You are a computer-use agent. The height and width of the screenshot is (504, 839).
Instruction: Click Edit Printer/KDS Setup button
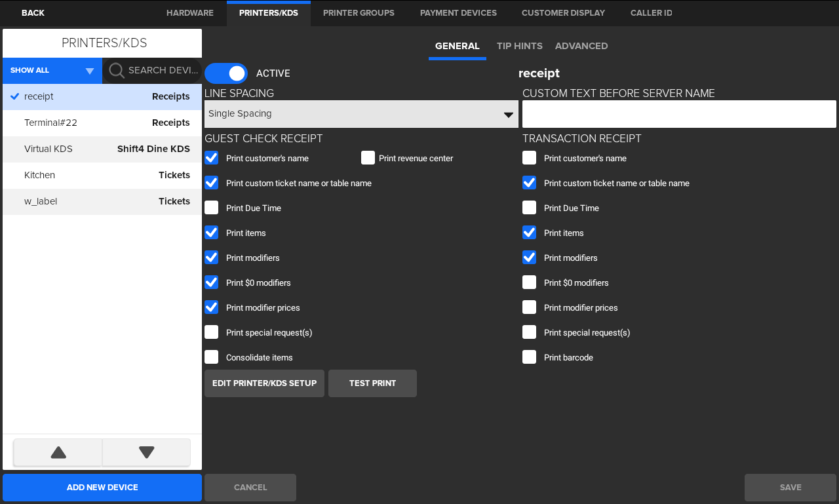point(264,383)
